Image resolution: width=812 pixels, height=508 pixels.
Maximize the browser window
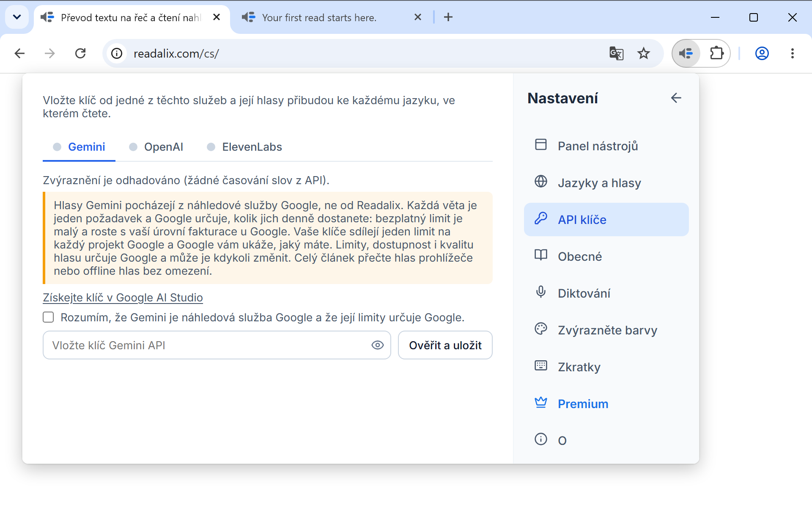[x=754, y=17]
